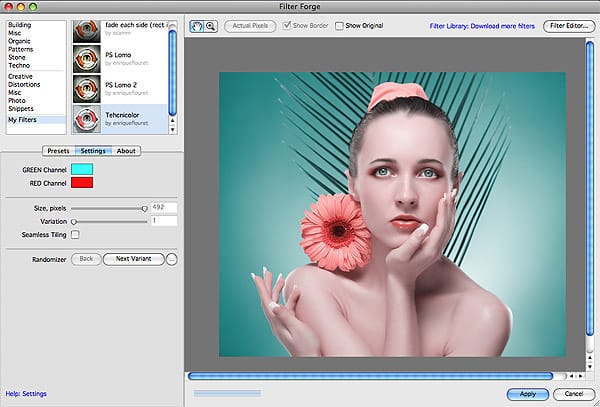This screenshot has height=407, width=600.
Task: Switch to the About tab
Action: (x=126, y=151)
